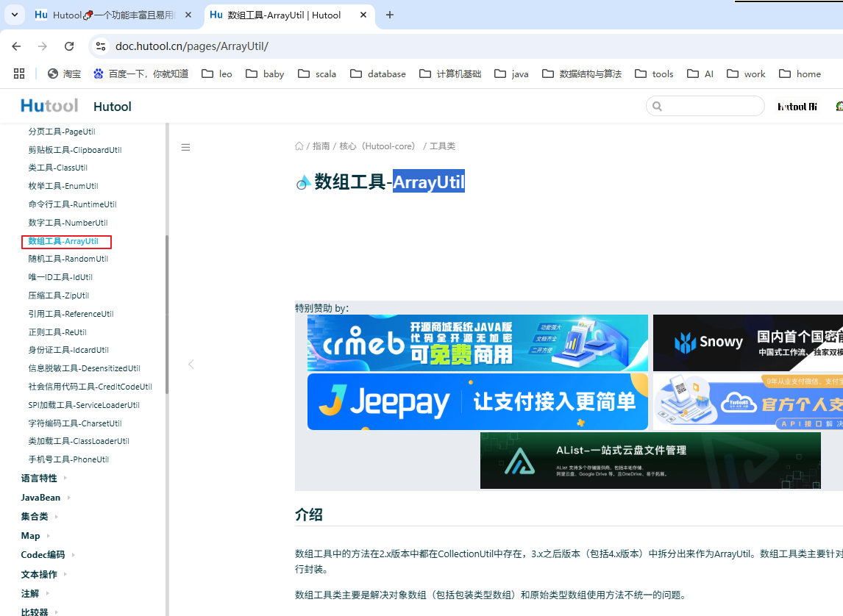Open 身份证工具-IdcardUtil in sidebar
This screenshot has height=616, width=843.
[x=69, y=350]
